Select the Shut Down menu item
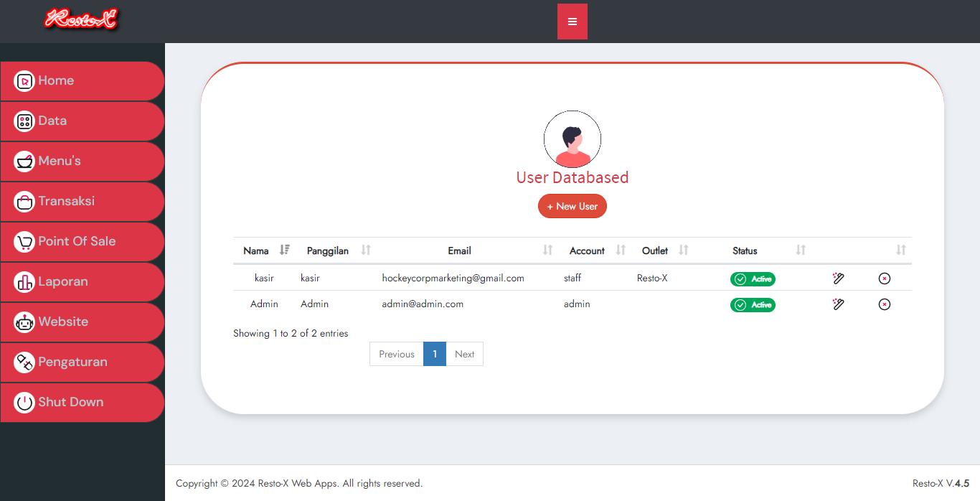The height and width of the screenshot is (501, 980). coord(82,403)
